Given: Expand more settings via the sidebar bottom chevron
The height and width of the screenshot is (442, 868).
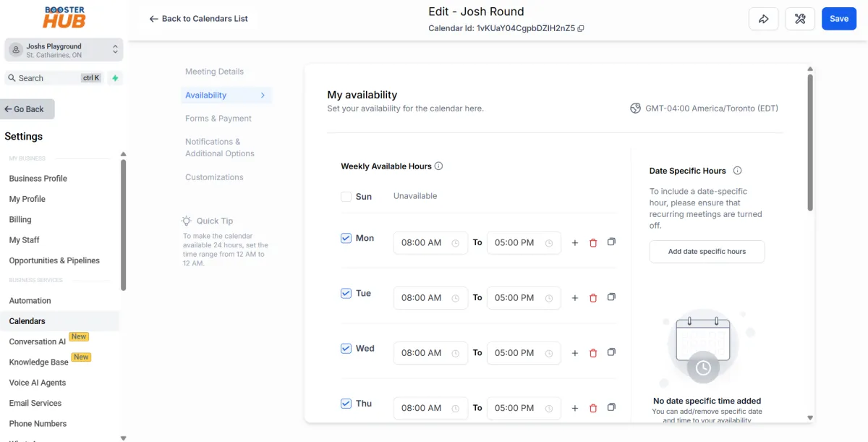Looking at the screenshot, I should (123, 438).
